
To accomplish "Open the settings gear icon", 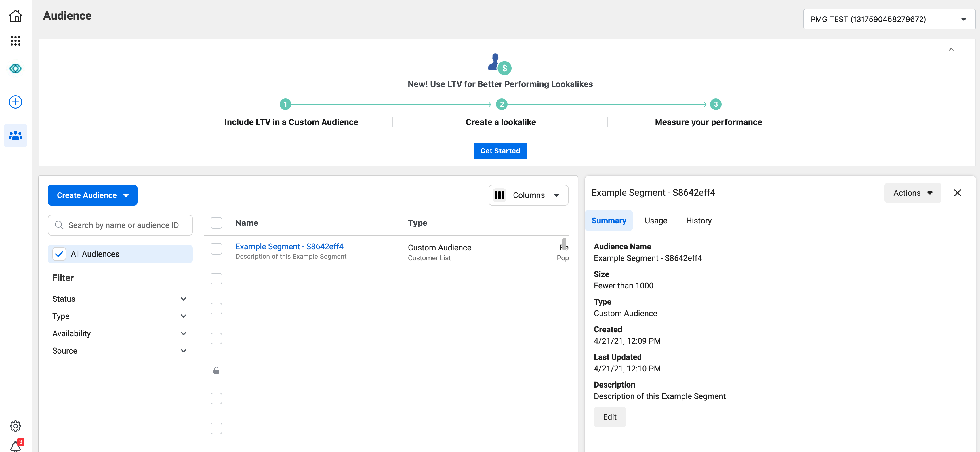I will point(15,426).
